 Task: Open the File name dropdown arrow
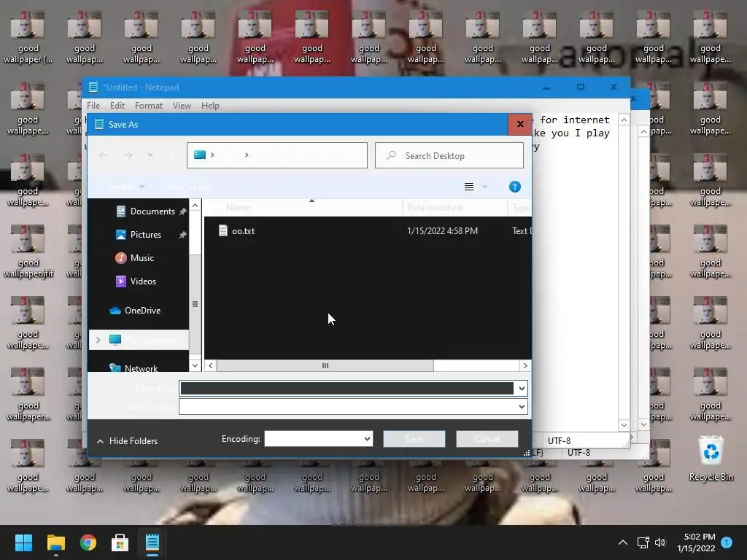point(522,389)
